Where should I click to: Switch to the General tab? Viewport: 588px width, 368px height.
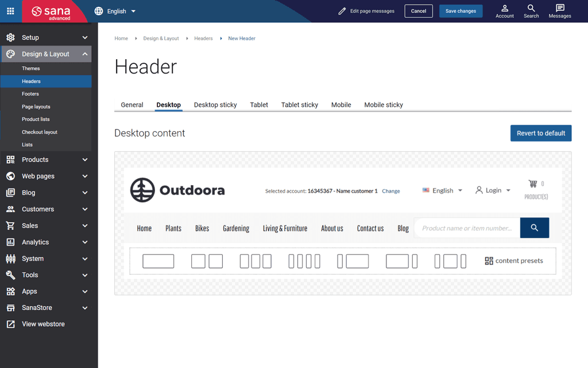point(132,105)
